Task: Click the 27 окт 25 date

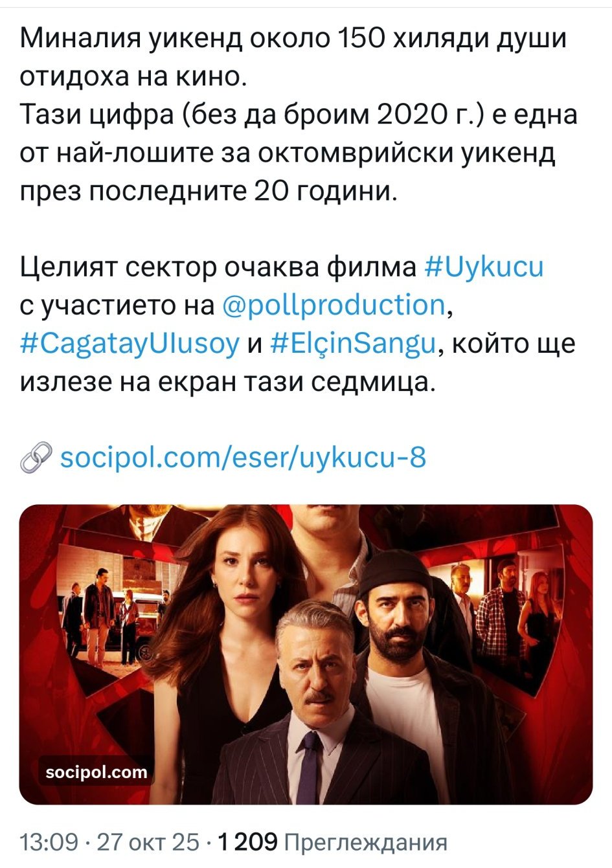Action: point(148,842)
